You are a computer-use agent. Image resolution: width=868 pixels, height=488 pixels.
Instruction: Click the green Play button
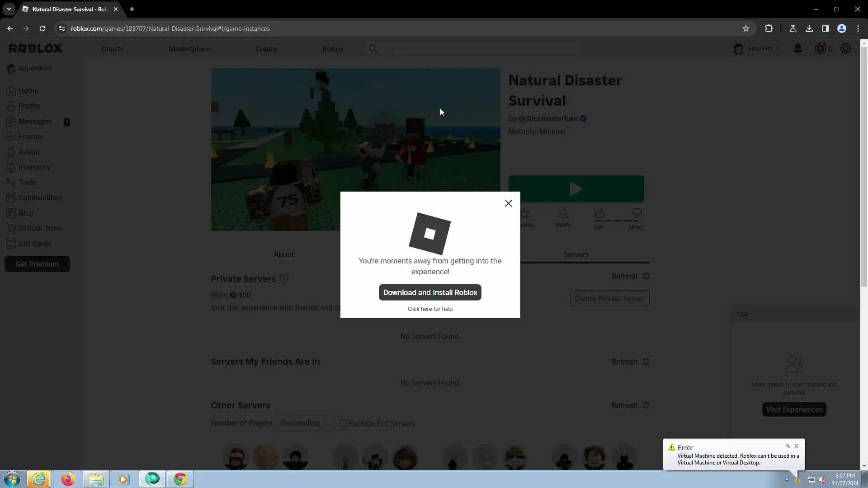click(576, 189)
